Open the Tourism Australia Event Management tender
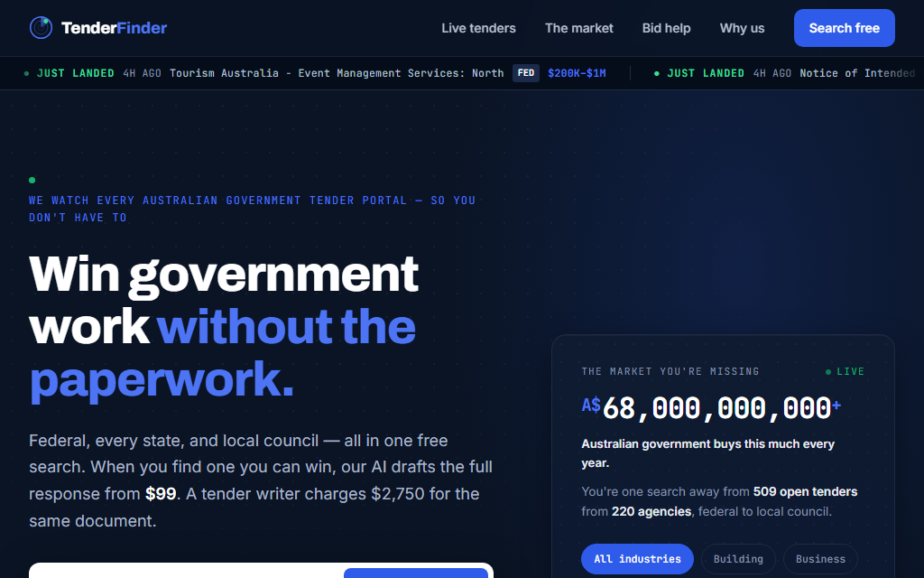The width and height of the screenshot is (924, 578). pyautogui.click(x=337, y=73)
